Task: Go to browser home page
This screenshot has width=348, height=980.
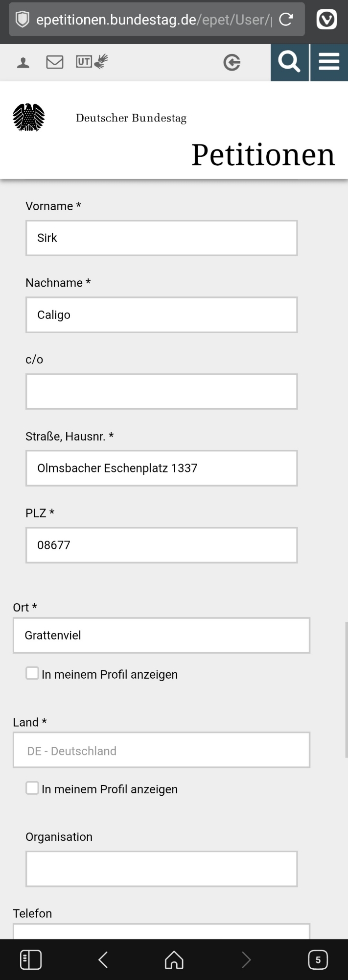Action: 174,959
